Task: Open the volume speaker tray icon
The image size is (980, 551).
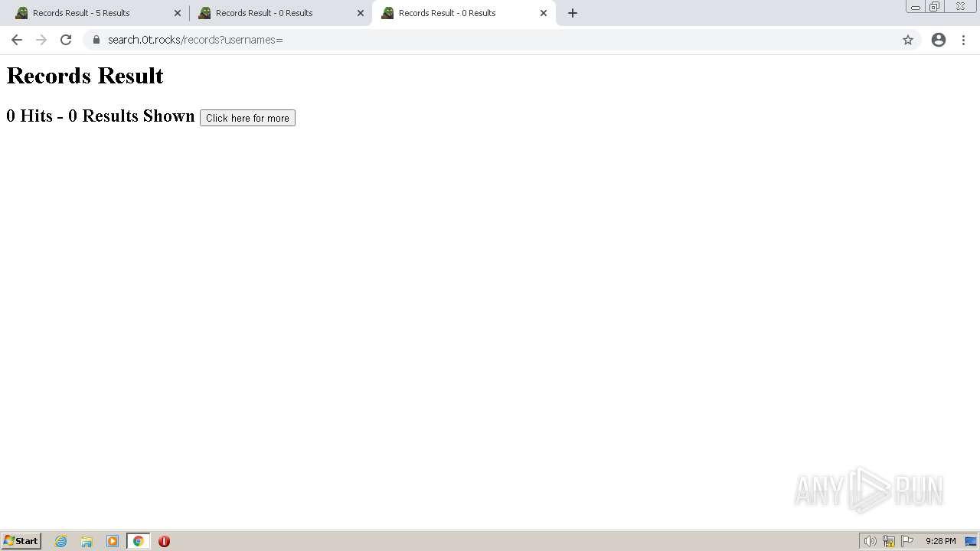Action: 870,541
